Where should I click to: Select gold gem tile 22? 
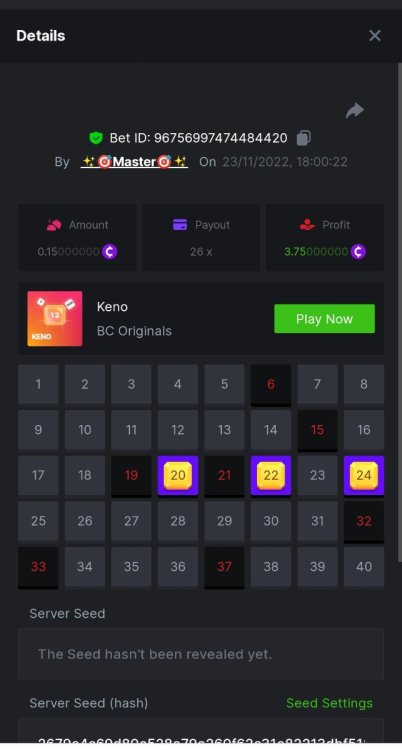click(271, 476)
